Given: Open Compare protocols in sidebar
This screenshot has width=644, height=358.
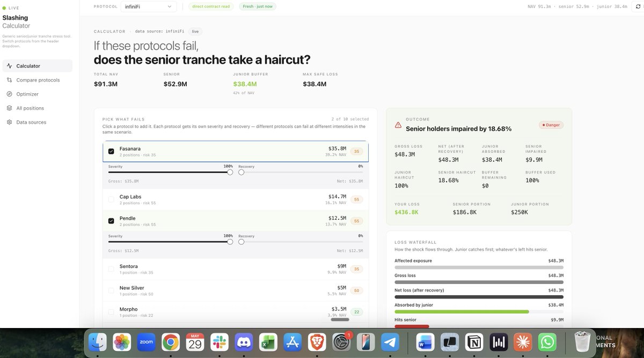Looking at the screenshot, I should (37, 80).
